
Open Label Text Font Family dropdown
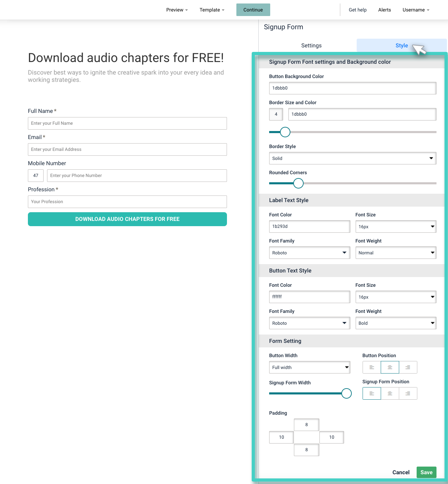pos(310,253)
